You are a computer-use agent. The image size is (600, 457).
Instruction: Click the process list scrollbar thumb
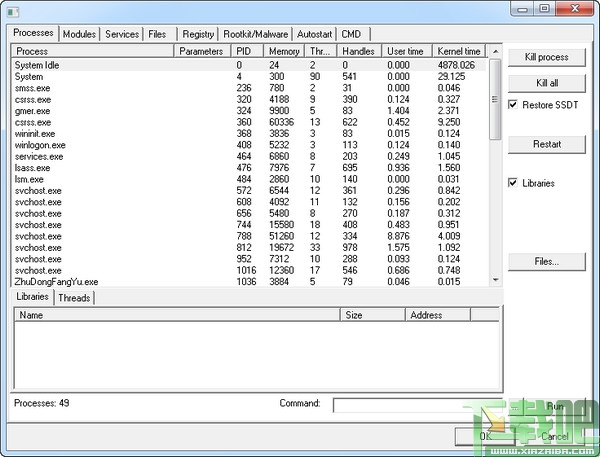tap(495, 100)
